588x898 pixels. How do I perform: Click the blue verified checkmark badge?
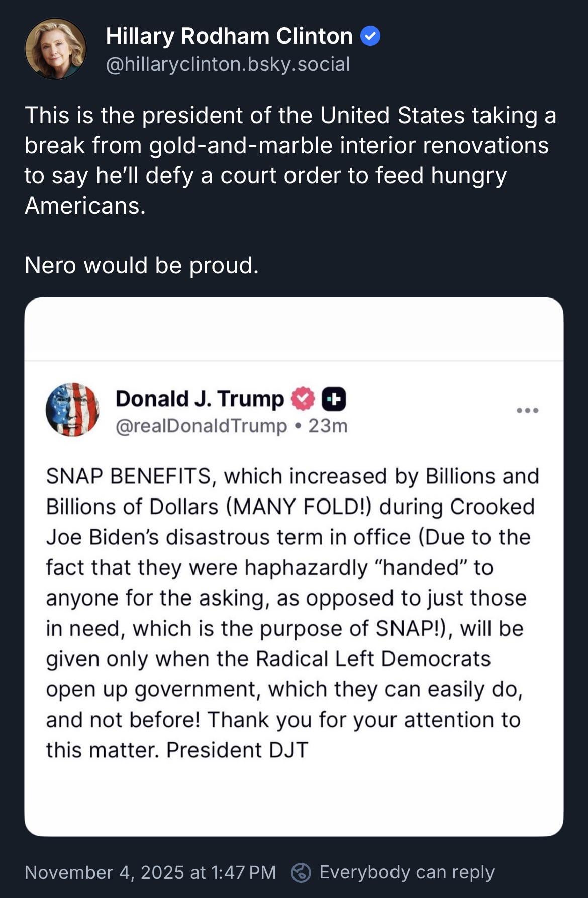click(x=370, y=36)
